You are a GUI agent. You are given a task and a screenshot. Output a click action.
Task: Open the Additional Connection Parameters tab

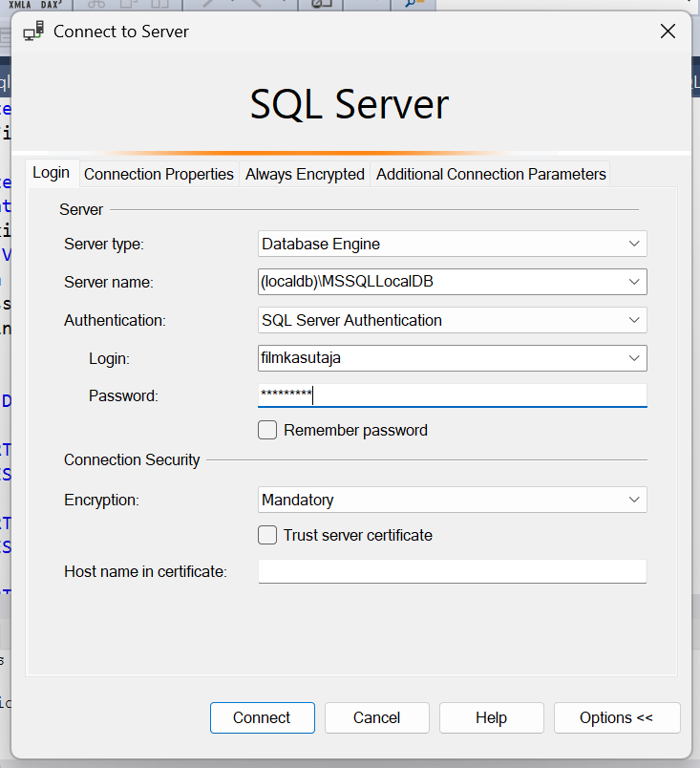pyautogui.click(x=491, y=174)
